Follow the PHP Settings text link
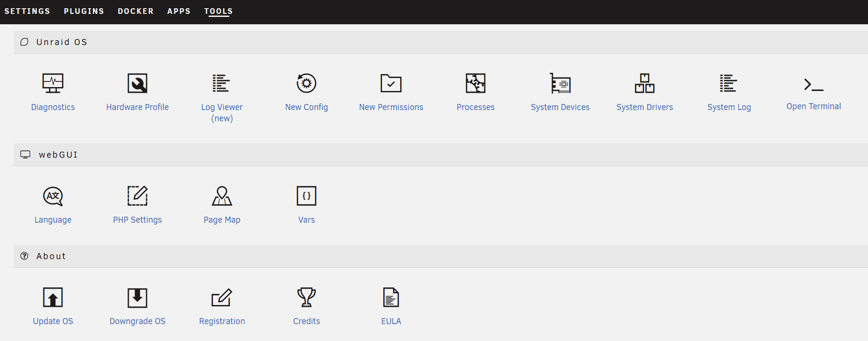868x341 pixels. 137,220
